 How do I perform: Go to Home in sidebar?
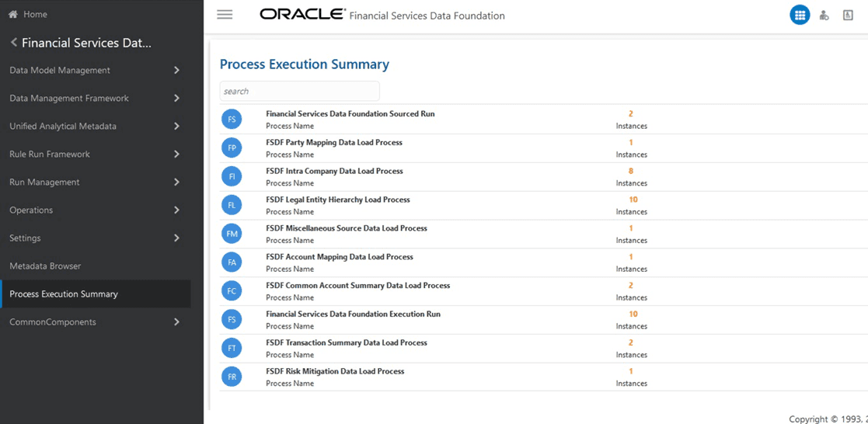(36, 15)
